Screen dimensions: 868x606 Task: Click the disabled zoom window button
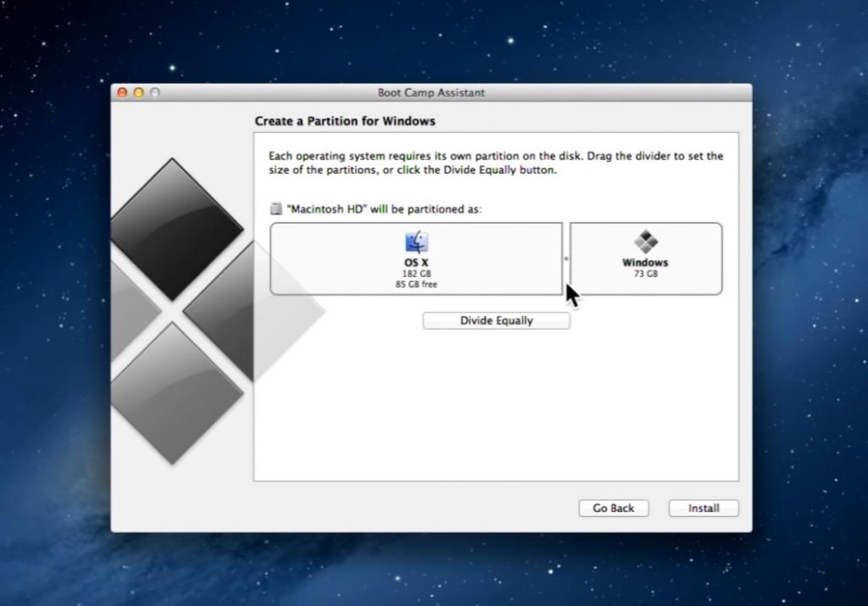(x=155, y=92)
